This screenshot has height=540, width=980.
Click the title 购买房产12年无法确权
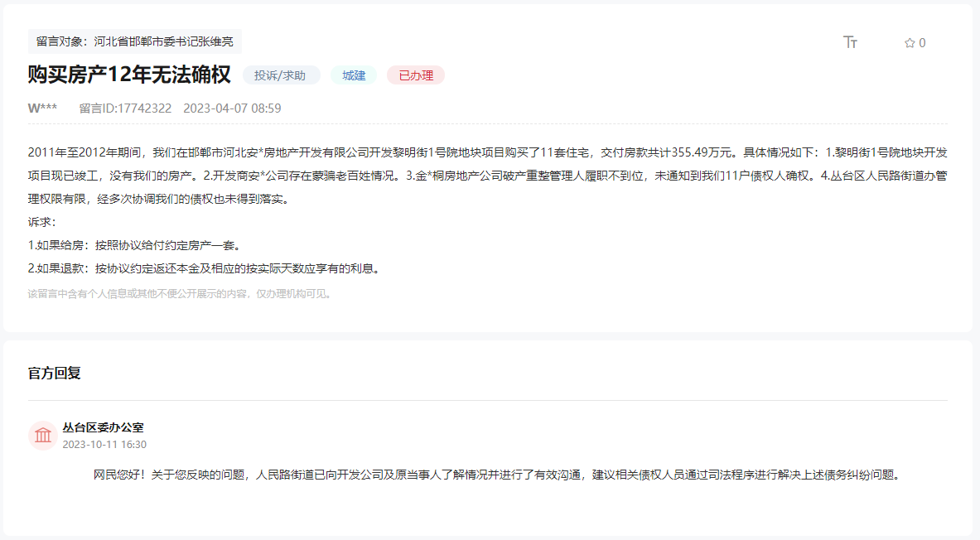coord(129,75)
